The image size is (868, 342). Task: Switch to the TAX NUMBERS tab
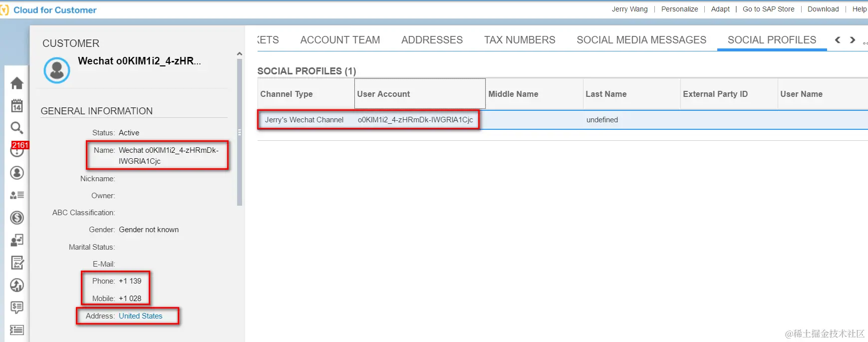pyautogui.click(x=520, y=40)
